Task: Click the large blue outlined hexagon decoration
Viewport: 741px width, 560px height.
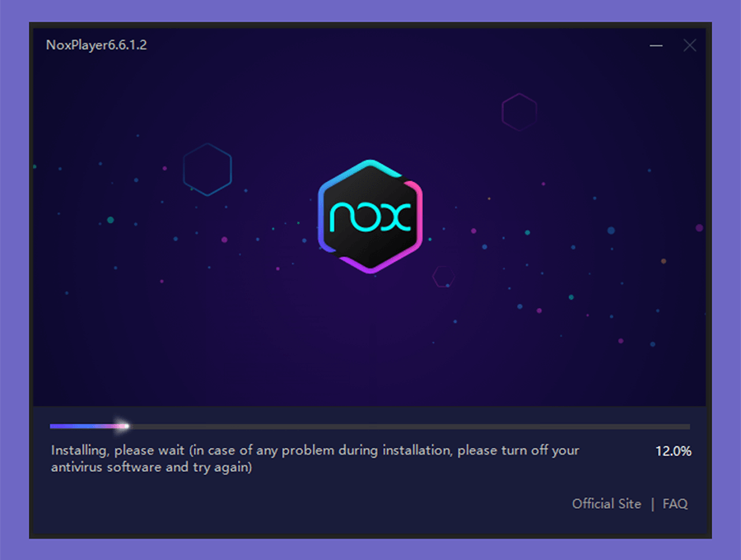Action: (x=207, y=169)
